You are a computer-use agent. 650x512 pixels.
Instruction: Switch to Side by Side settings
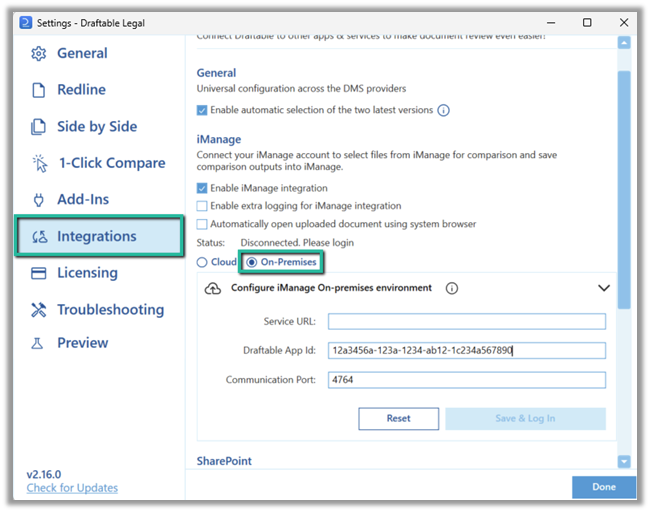pyautogui.click(x=97, y=127)
